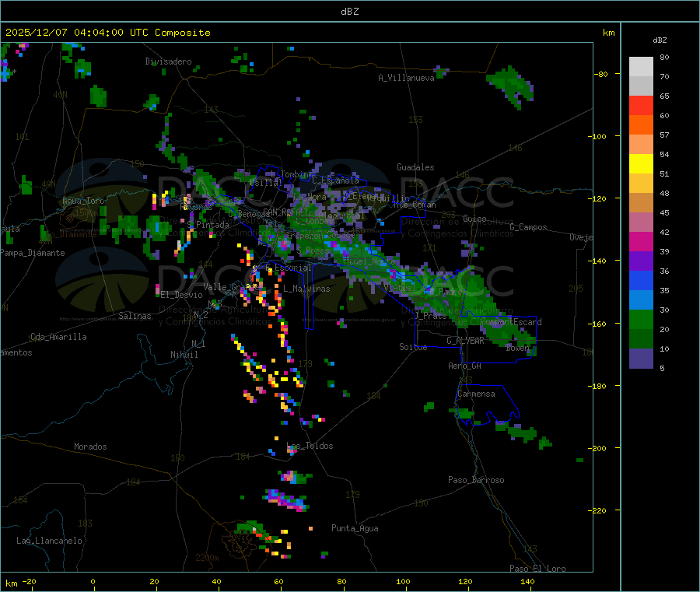Select the 'Pampa_Diamante' label
Viewport: 700px width, 592px height.
[x=33, y=253]
